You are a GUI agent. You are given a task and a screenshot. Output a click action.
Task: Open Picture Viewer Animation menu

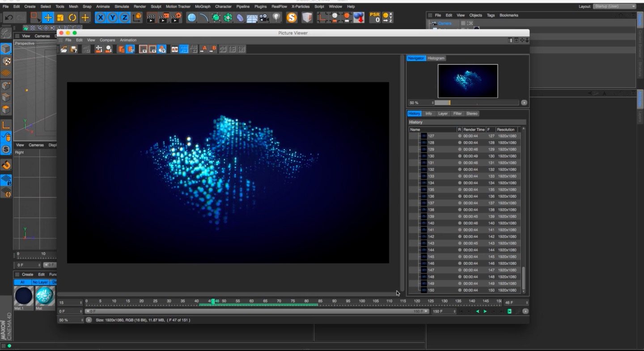[x=128, y=40]
